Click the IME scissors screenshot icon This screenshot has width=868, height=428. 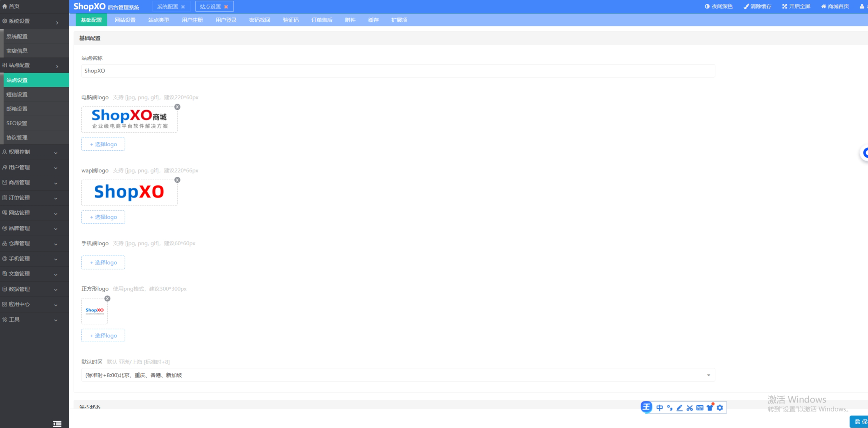[x=690, y=408]
